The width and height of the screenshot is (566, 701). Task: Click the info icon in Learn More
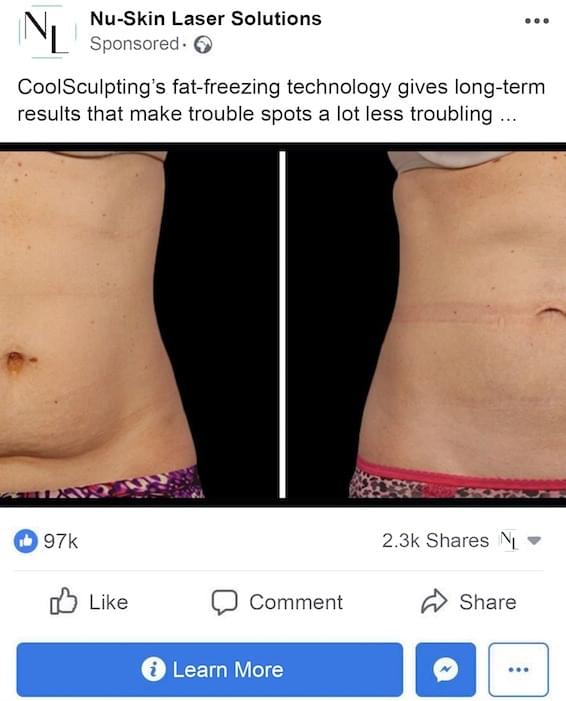point(153,669)
